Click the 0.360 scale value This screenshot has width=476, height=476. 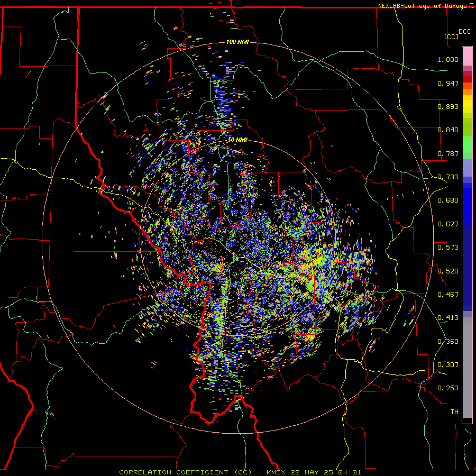(448, 342)
